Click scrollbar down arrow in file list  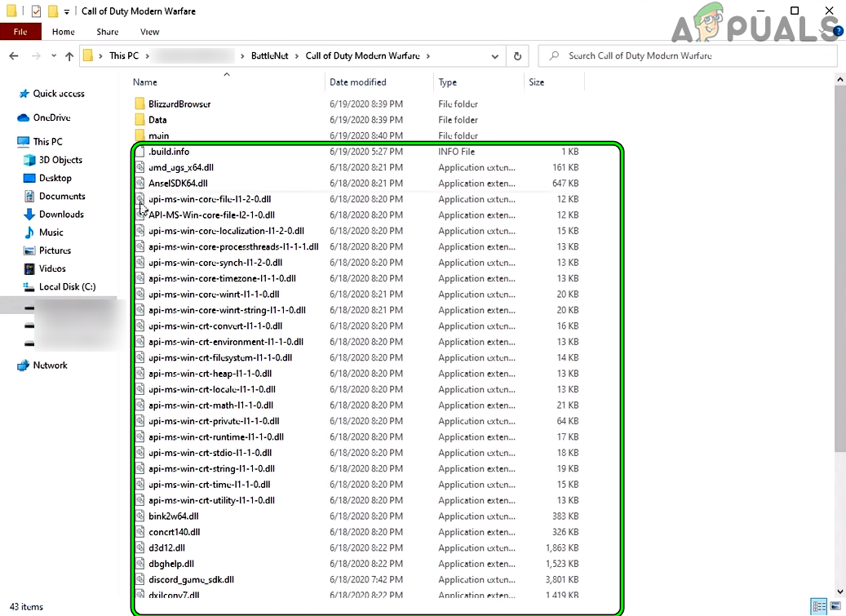(839, 592)
